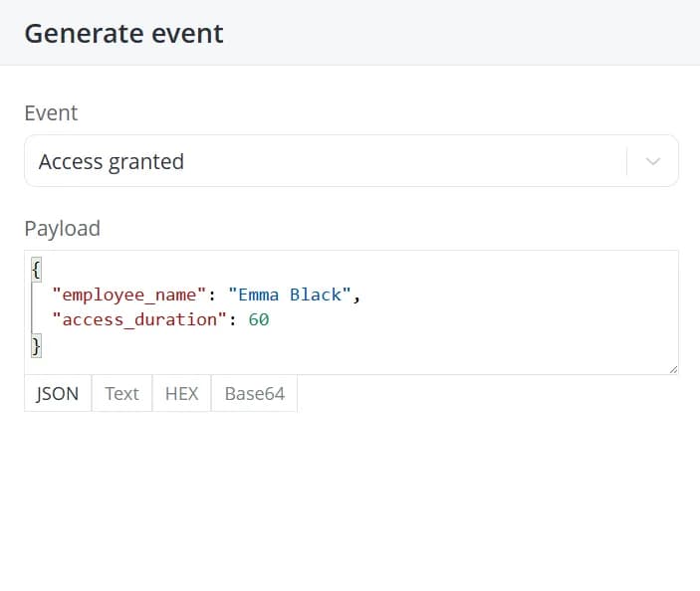Switch payload format to Text tab
The width and height of the screenshot is (700, 591).
click(x=121, y=393)
